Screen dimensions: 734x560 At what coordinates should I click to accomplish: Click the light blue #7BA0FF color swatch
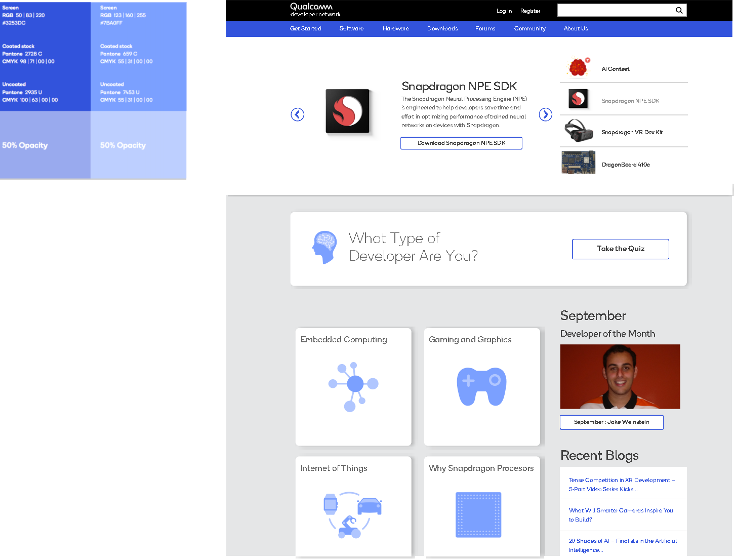tap(139, 56)
